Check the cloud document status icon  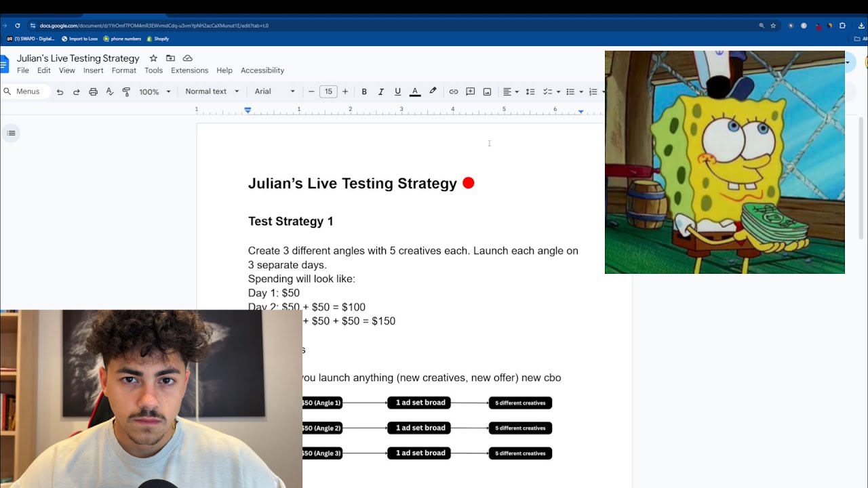(188, 58)
